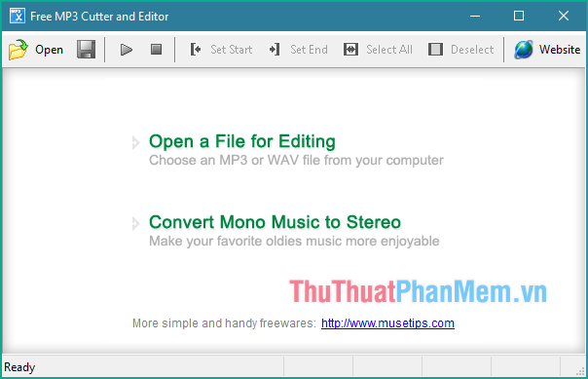Maximize the Free MP3 Cutter window
Viewport: 588px width, 379px height.
tap(519, 17)
